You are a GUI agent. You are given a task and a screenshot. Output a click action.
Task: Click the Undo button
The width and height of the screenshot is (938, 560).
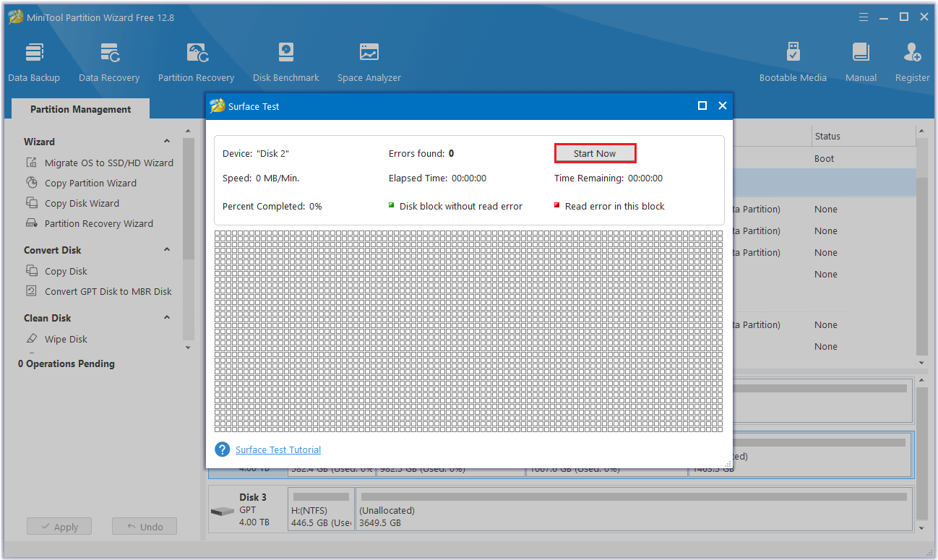pyautogui.click(x=145, y=527)
